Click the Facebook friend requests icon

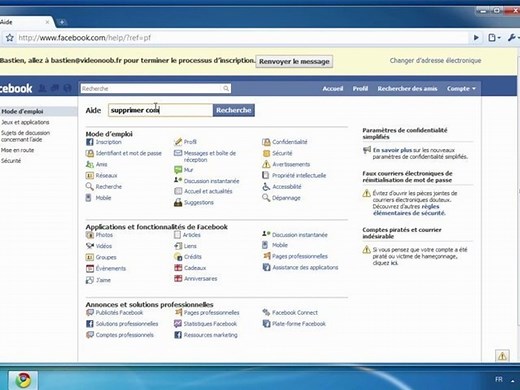(x=42, y=88)
